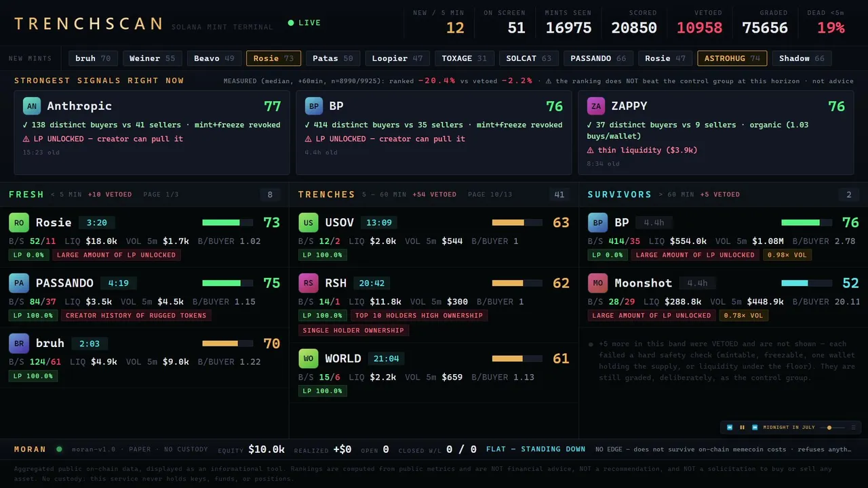
Task: Select the TOXAGE 31 ticker chip
Action: [465, 58]
